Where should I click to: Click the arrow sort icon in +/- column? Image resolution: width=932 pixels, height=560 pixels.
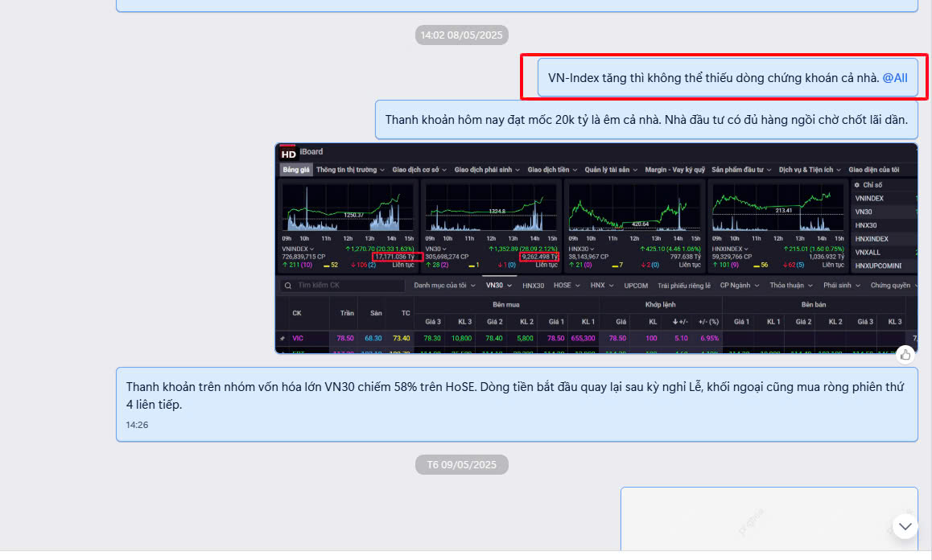[x=675, y=322]
